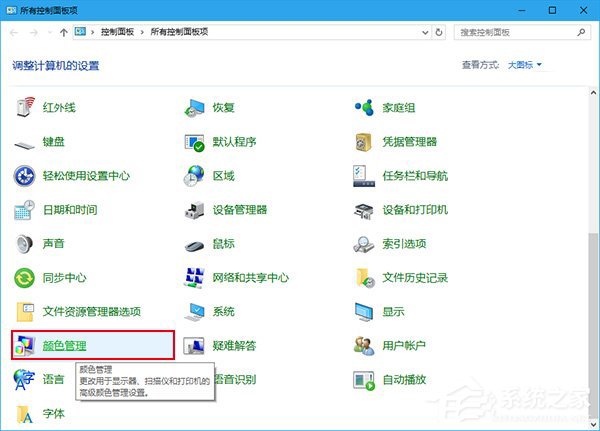Open the 轻松使用设置中心 icon
Screen dimensions: 600x431
coord(24,176)
